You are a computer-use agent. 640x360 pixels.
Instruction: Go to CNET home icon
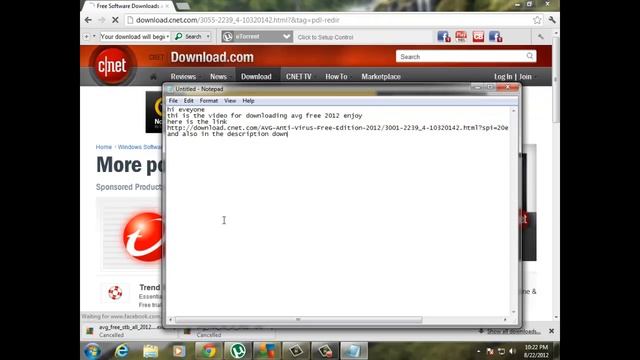(153, 76)
